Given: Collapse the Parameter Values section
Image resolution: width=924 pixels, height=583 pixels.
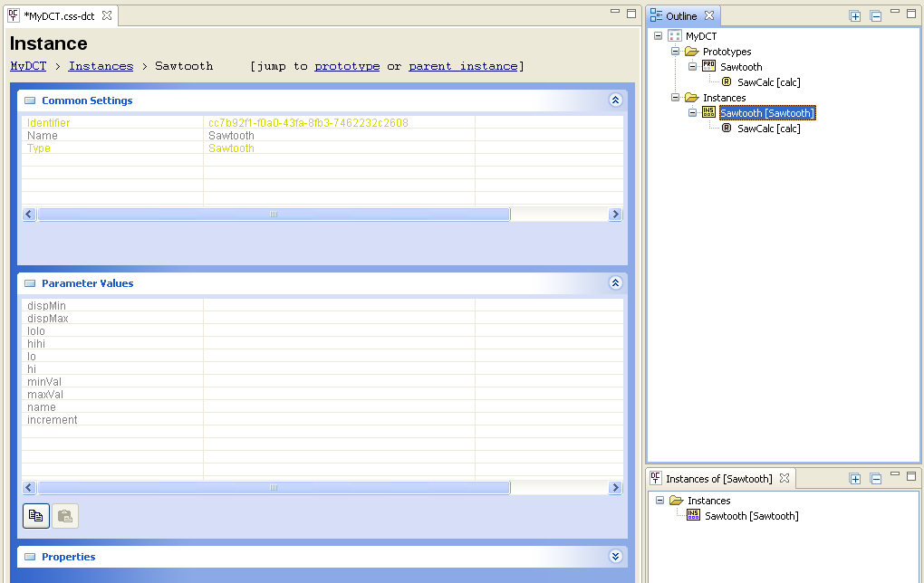Looking at the screenshot, I should coord(615,283).
